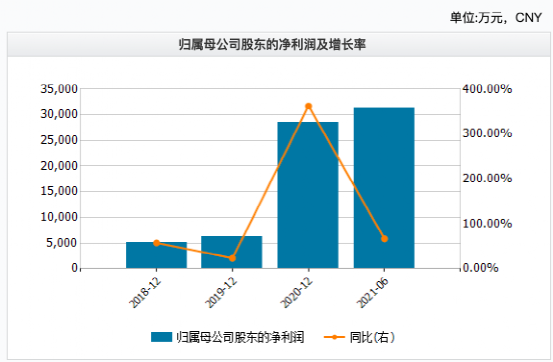The image size is (553, 362).
Task: Click the 2018-12 x-axis label
Action: (x=145, y=292)
